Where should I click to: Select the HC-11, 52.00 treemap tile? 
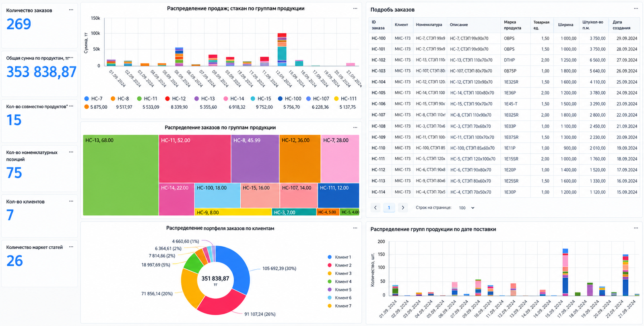(195, 159)
